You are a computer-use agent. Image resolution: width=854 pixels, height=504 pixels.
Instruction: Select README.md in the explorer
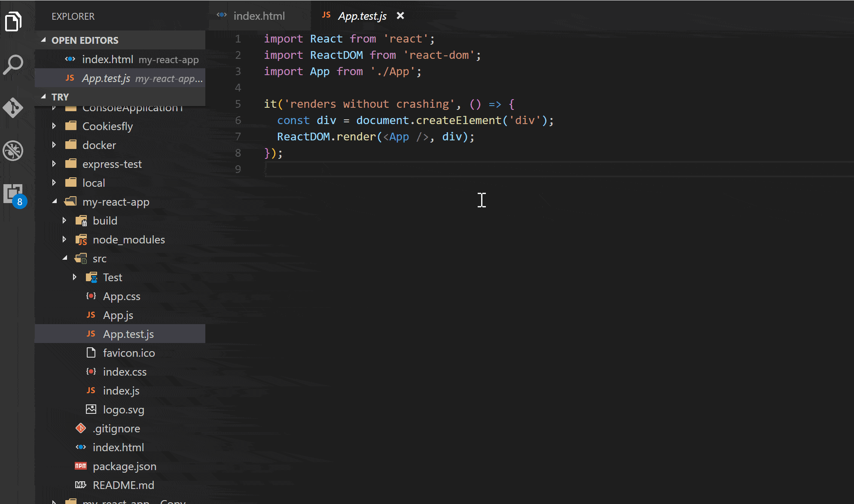tap(124, 485)
